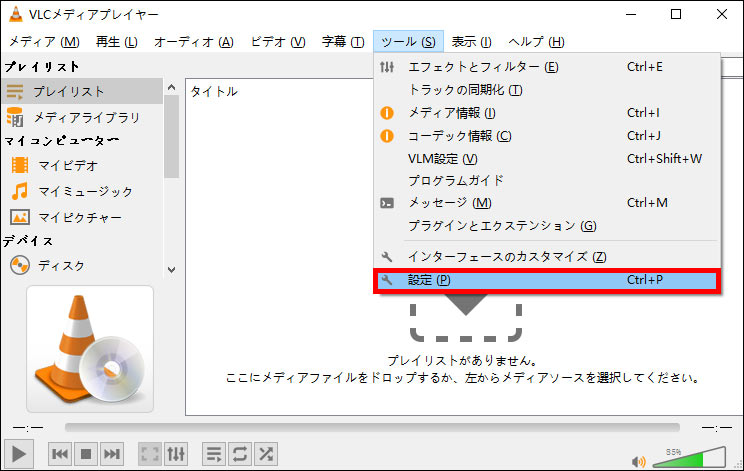Click the sidebar scrollbar thumb
The width and height of the screenshot is (744, 471).
click(x=172, y=137)
